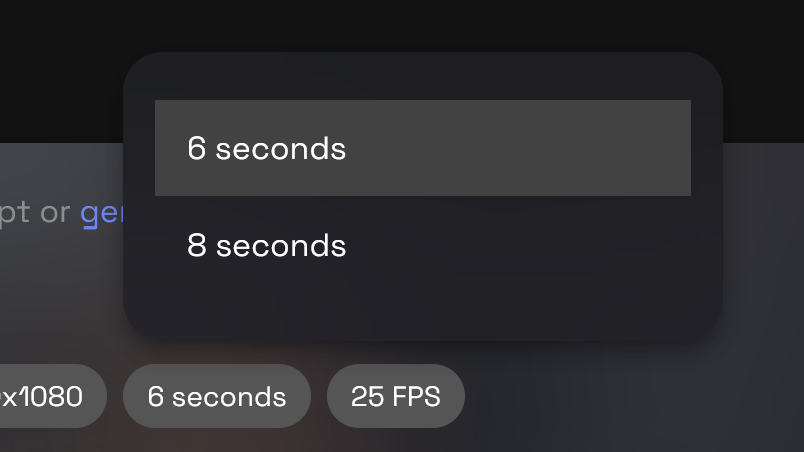The height and width of the screenshot is (452, 804).
Task: Click the 6 seconds duration chip
Action: 216,396
